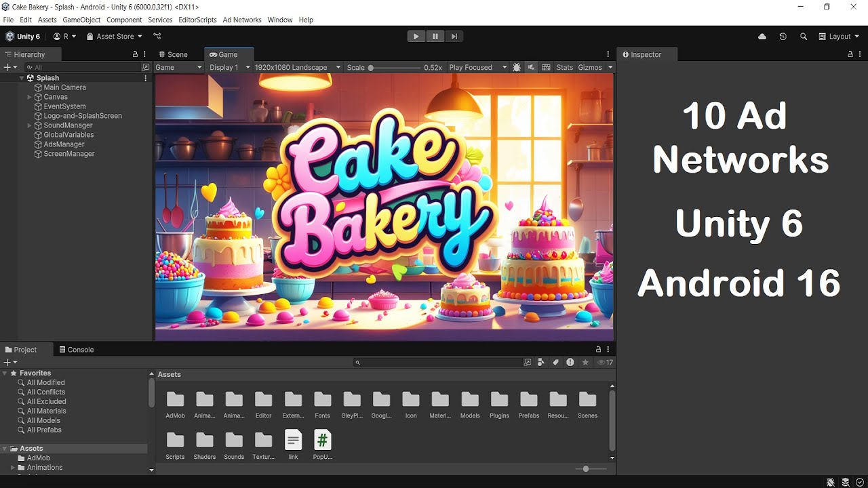Viewport: 868px width, 488px height.
Task: Collapse the Splash scene in Hierarchy
Action: click(x=21, y=78)
